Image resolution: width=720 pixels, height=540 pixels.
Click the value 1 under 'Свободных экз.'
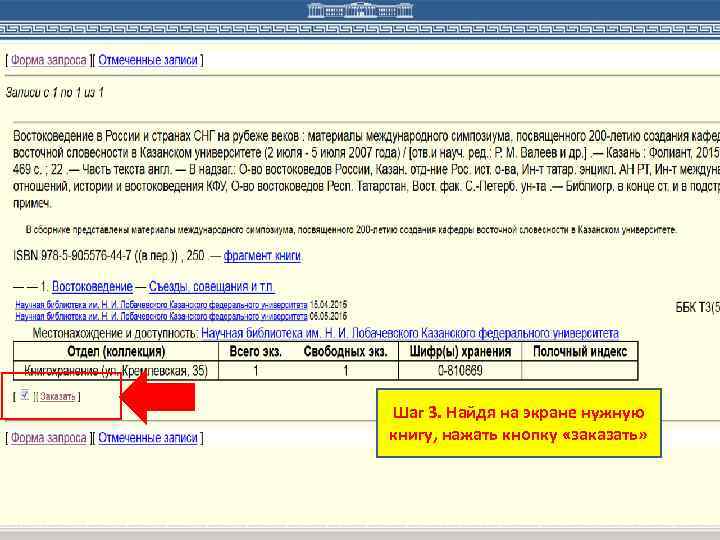click(x=345, y=371)
